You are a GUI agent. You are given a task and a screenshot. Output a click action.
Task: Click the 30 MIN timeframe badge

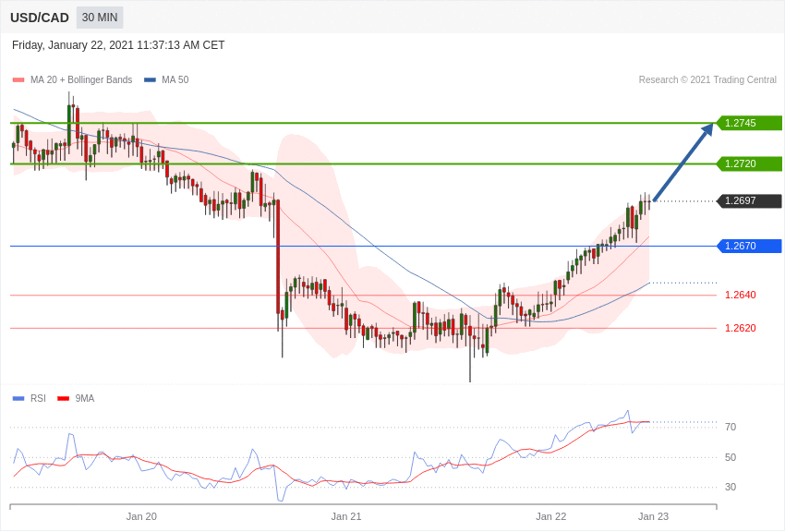pyautogui.click(x=100, y=18)
